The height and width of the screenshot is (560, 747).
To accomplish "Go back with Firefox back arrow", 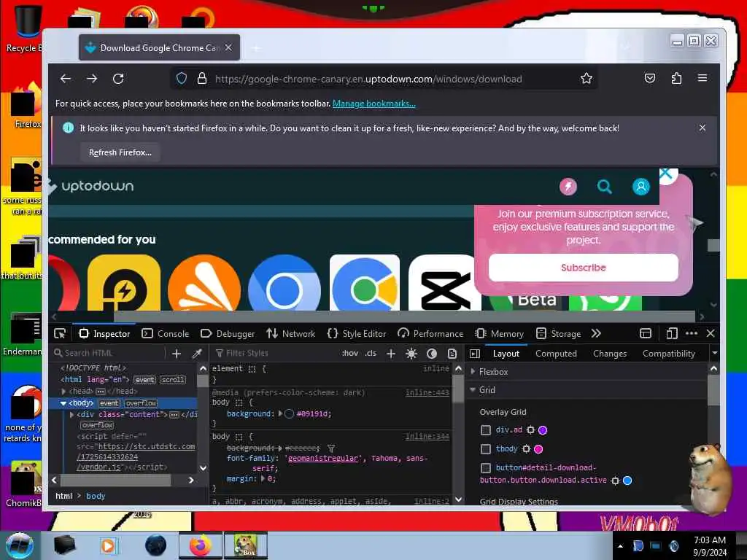I will pos(66,79).
